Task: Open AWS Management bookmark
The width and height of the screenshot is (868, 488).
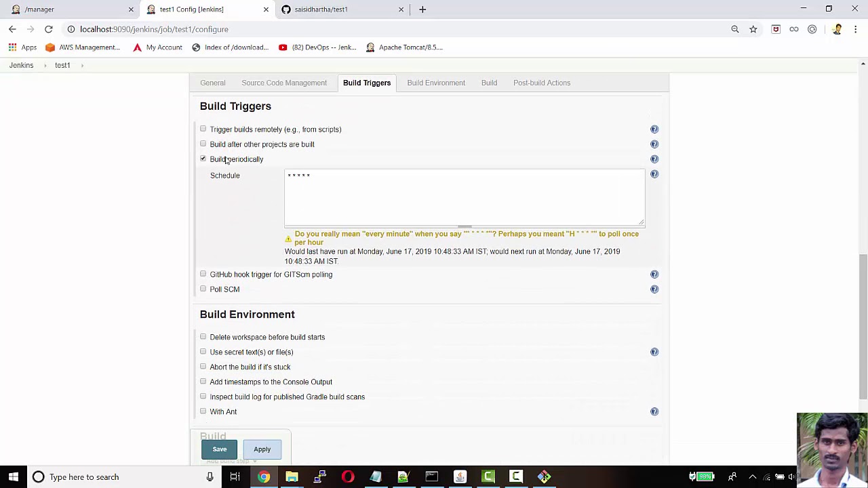Action: point(83,47)
